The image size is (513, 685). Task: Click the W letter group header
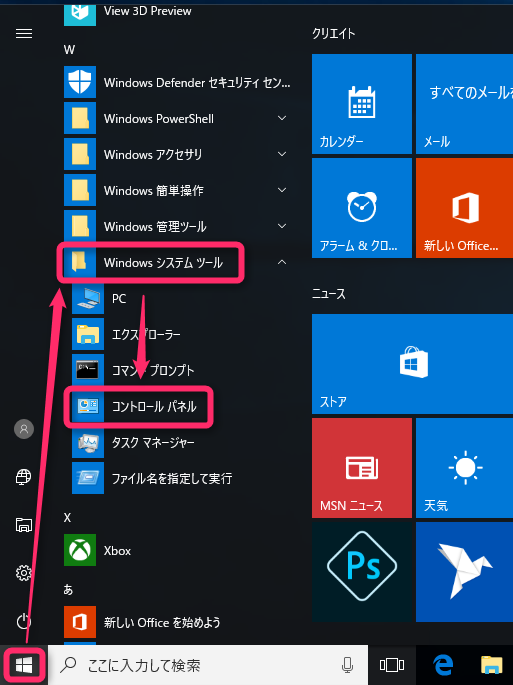[x=69, y=50]
